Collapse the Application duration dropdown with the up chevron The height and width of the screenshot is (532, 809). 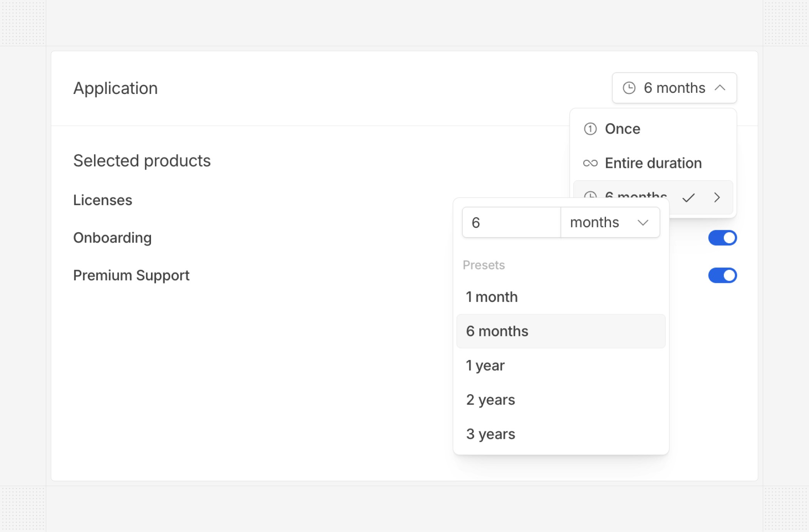[720, 88]
